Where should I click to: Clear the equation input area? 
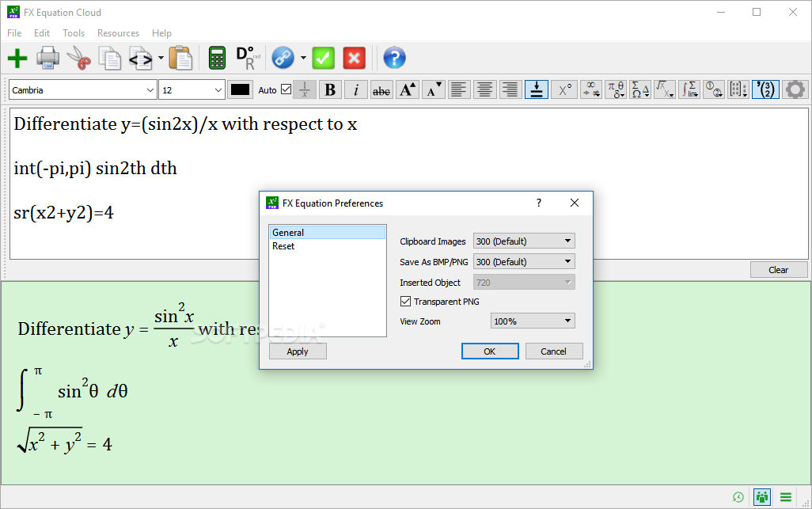[779, 270]
